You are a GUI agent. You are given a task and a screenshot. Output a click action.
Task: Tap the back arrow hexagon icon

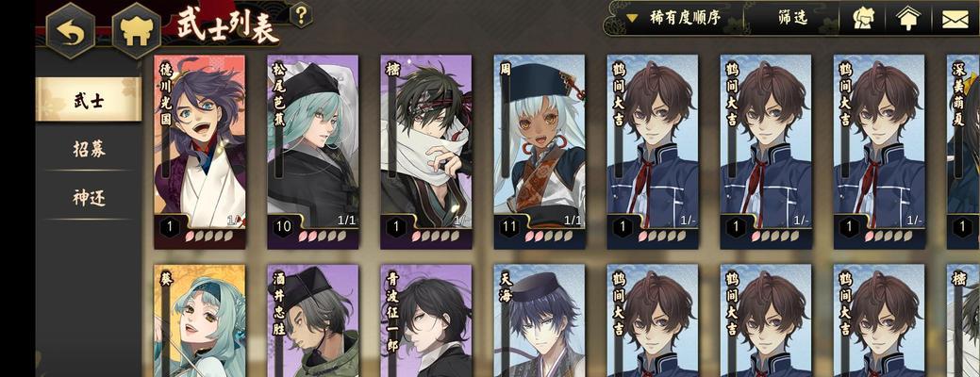(71, 31)
